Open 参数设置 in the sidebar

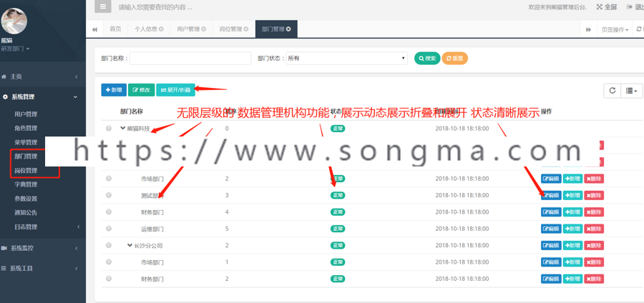(x=26, y=199)
